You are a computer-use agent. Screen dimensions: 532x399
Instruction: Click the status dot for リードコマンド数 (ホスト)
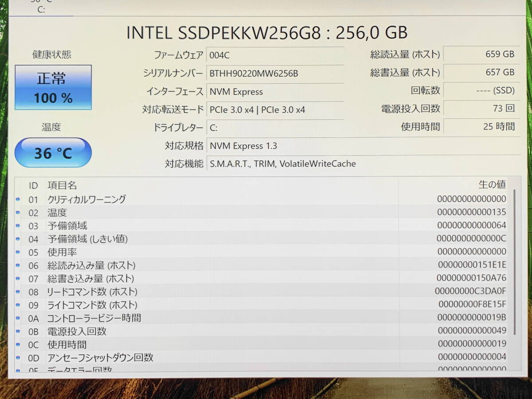[x=18, y=292]
